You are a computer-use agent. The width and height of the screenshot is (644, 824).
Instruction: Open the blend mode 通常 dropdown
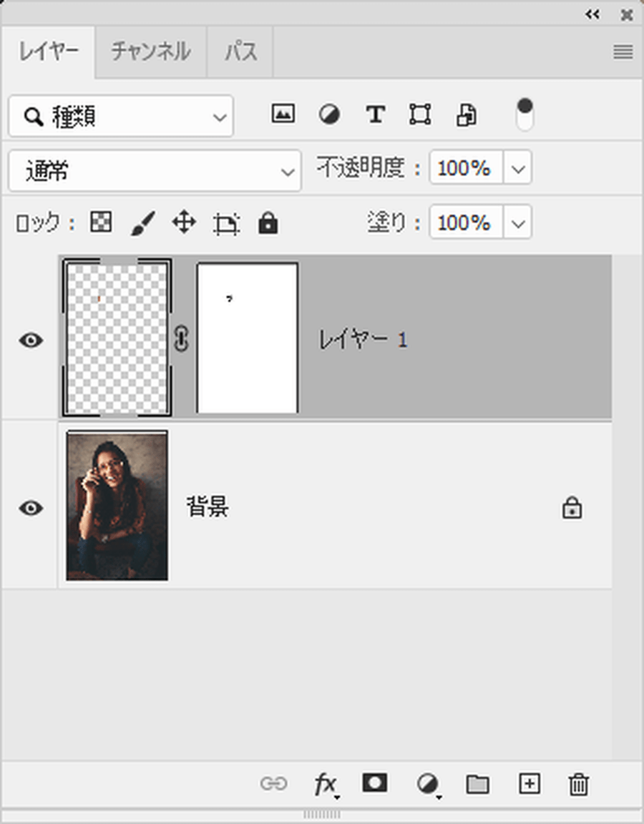point(155,171)
